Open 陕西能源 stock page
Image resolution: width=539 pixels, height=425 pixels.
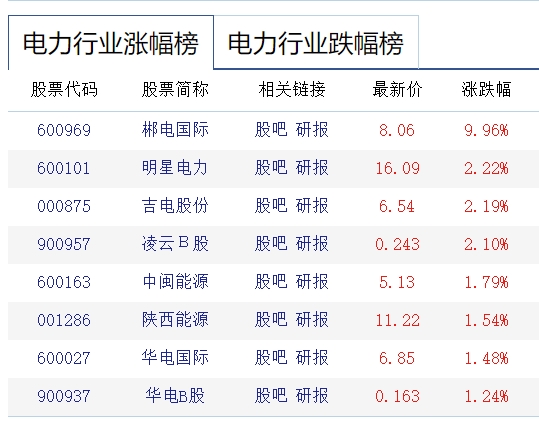pos(175,320)
